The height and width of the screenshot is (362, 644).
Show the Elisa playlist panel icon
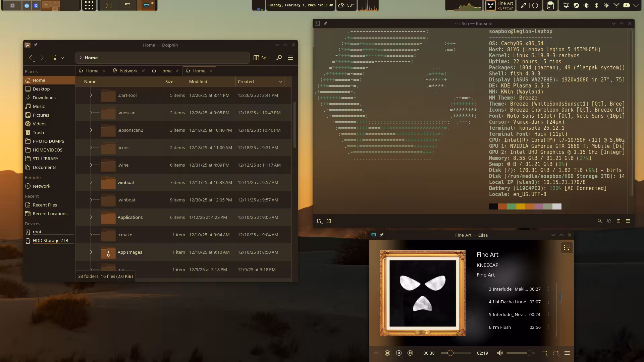click(x=567, y=248)
